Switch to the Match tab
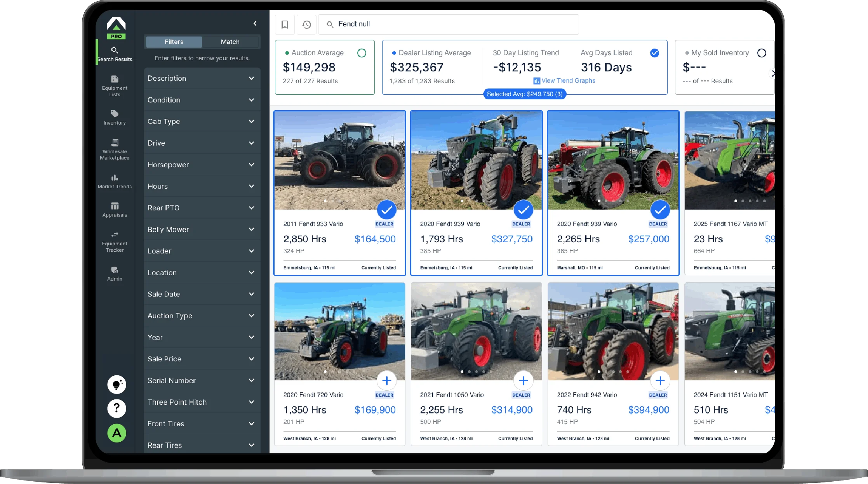 pos(230,42)
